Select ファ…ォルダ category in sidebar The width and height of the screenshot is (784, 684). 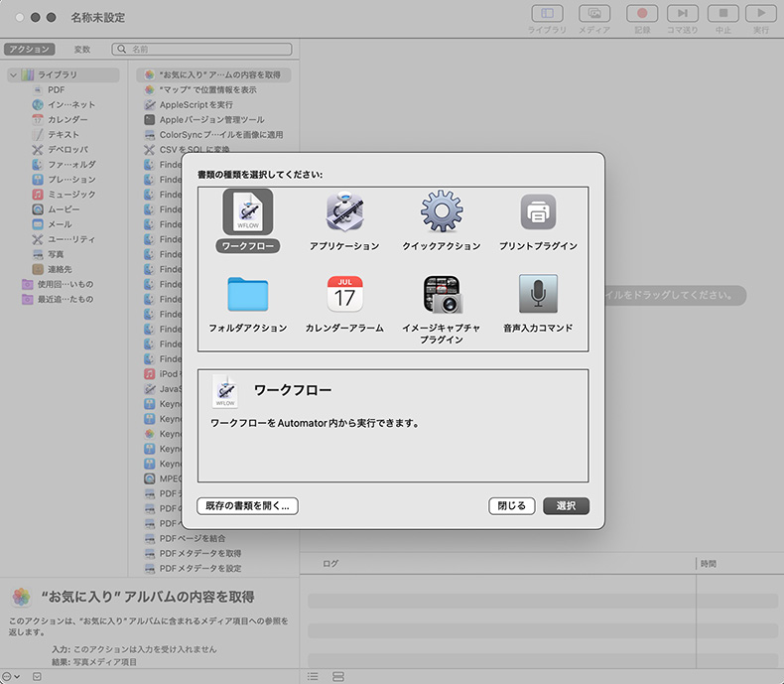click(71, 165)
